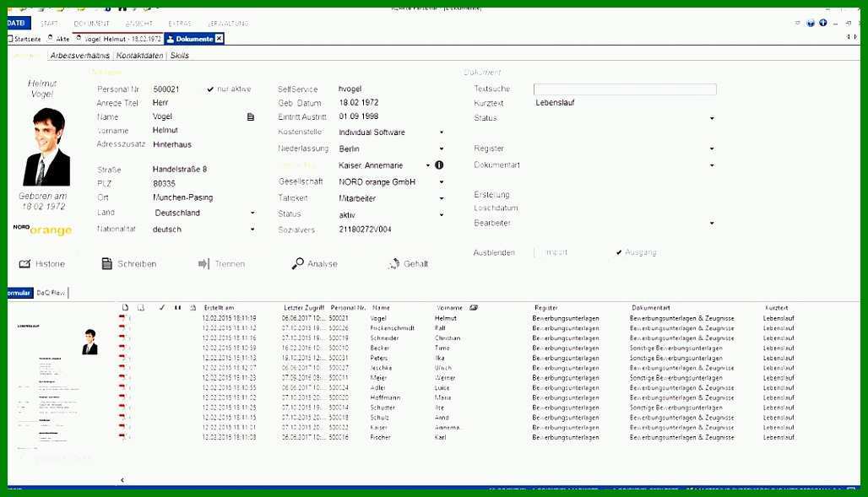Open the START ribbon tab
The width and height of the screenshot is (868, 497).
click(49, 24)
